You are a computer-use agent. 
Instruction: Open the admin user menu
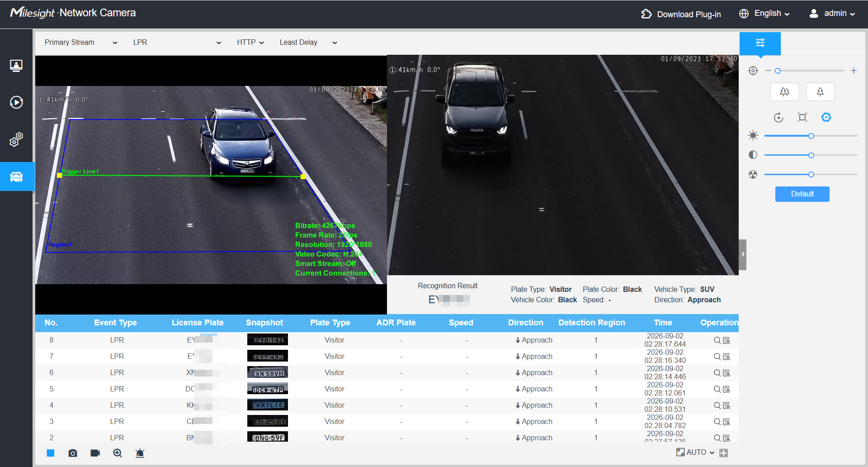(x=832, y=14)
